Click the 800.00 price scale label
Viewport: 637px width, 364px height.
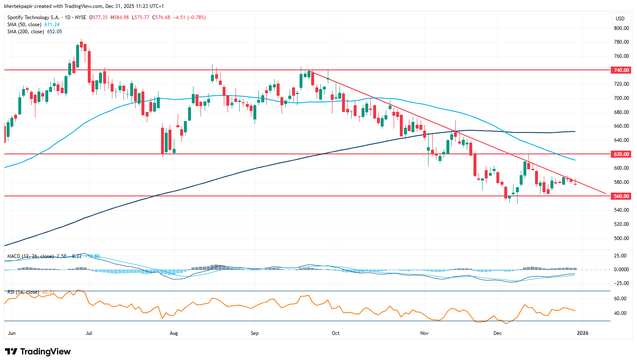pos(621,28)
